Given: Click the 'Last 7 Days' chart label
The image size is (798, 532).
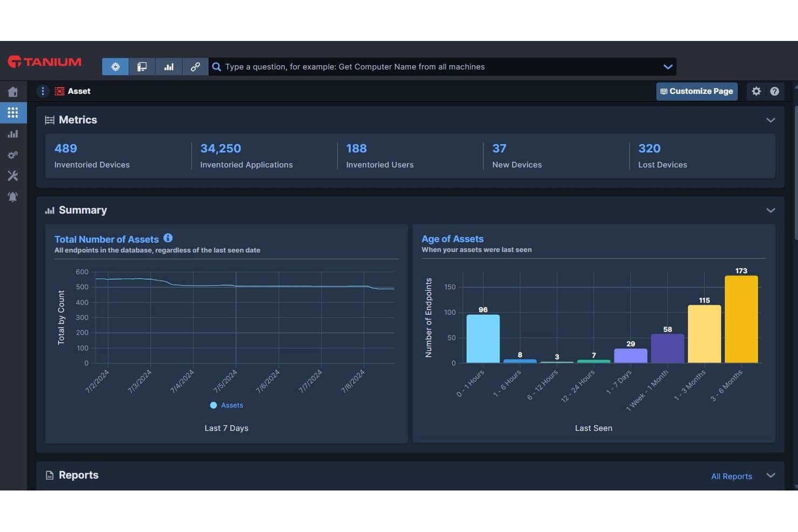Looking at the screenshot, I should (226, 428).
